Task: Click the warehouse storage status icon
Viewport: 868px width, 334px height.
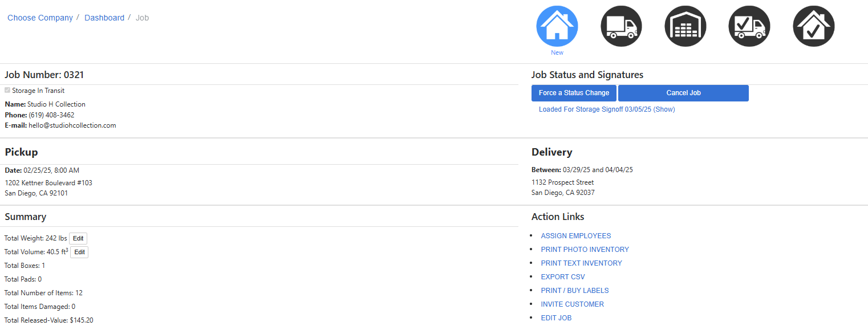Action: [685, 26]
